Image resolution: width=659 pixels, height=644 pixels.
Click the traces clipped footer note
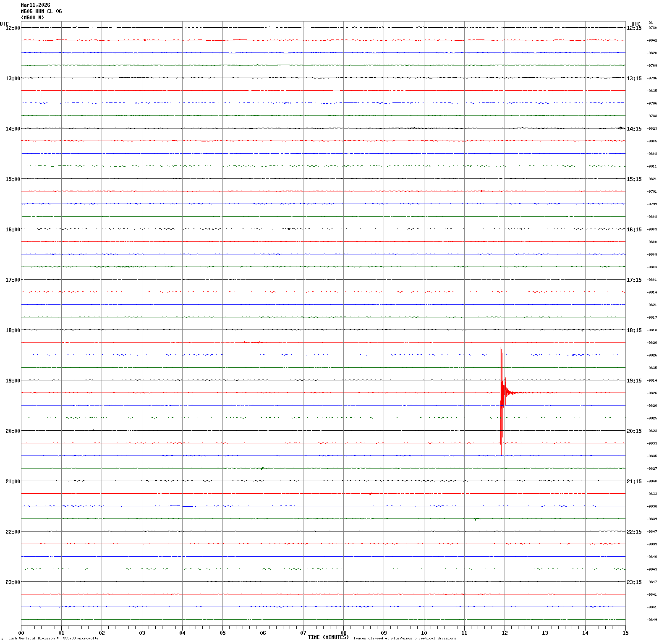tap(405, 639)
